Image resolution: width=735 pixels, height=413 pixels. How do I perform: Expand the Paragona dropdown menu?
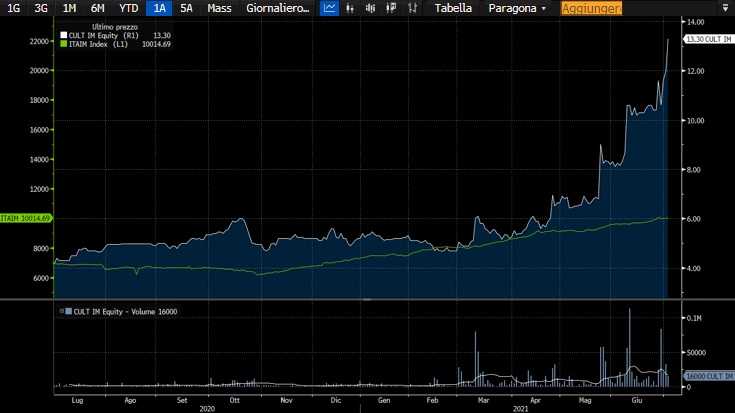[517, 8]
